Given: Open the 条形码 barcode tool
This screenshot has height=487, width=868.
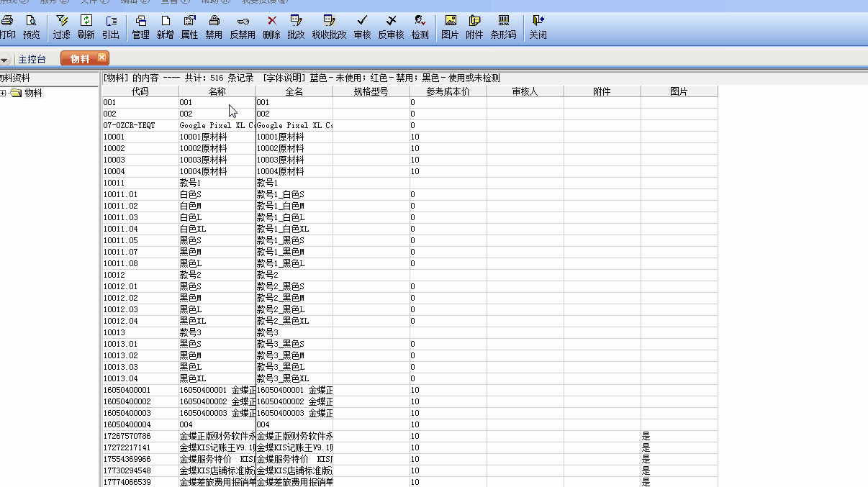Looking at the screenshot, I should coord(503,27).
